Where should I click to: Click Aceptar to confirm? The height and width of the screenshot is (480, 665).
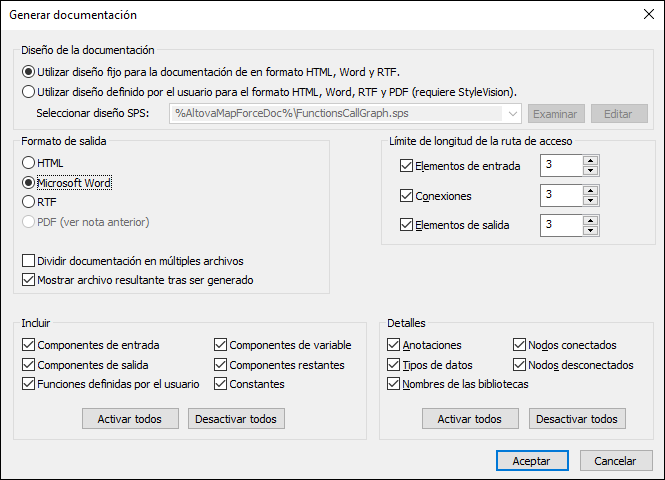coord(531,461)
